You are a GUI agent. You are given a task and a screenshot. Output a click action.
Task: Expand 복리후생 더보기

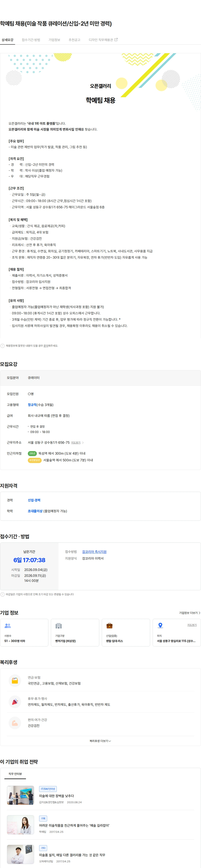100,741
